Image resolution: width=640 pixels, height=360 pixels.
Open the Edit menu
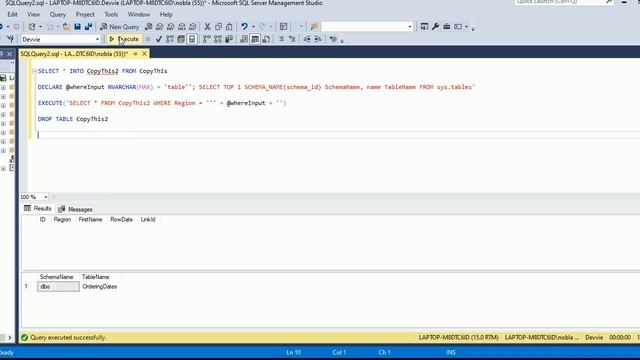(12, 14)
